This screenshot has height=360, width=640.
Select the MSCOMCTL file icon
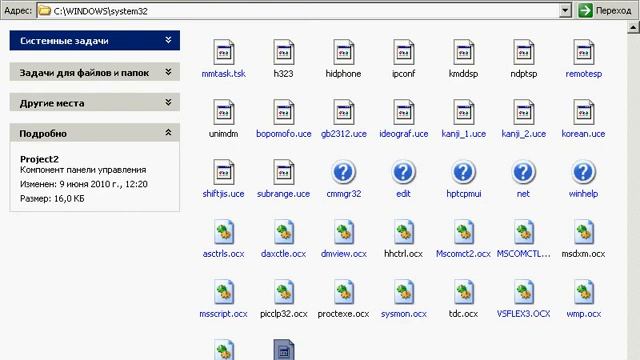(x=524, y=232)
